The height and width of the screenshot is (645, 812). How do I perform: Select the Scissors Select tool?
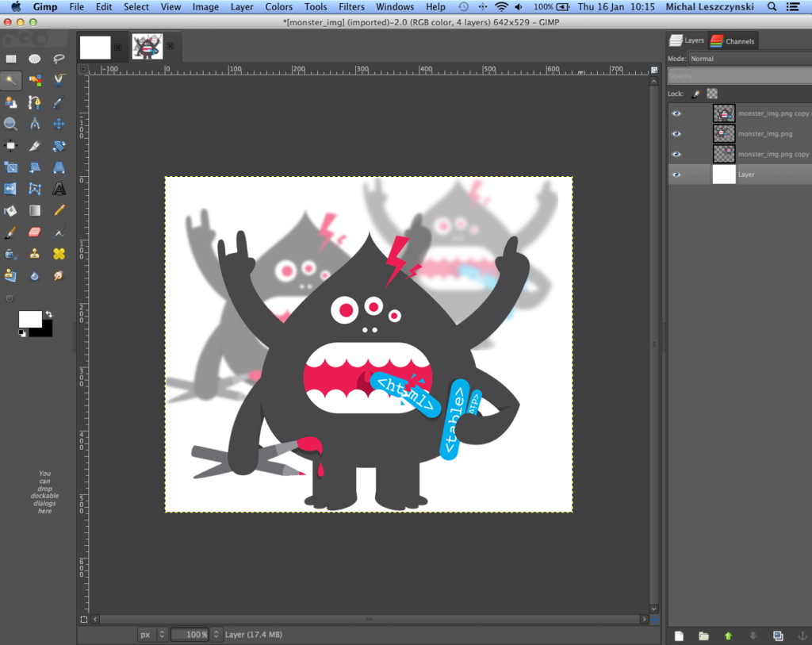click(x=59, y=80)
